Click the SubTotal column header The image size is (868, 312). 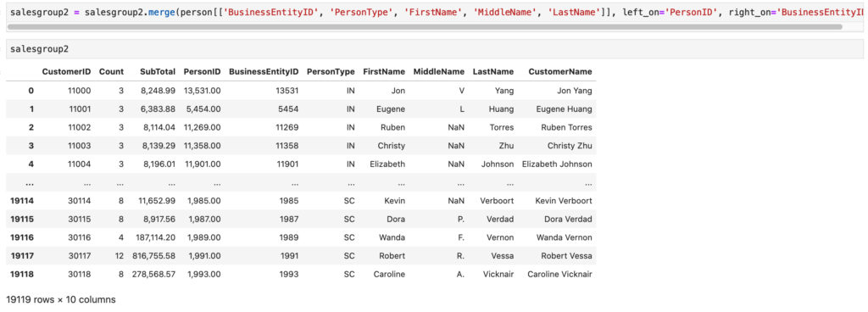pyautogui.click(x=158, y=71)
